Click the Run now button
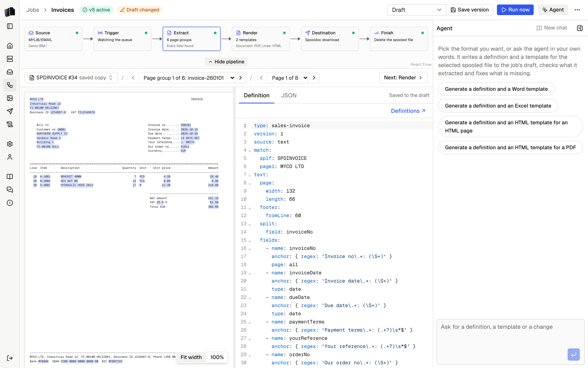Viewport: 588px width, 368px height. [x=515, y=10]
